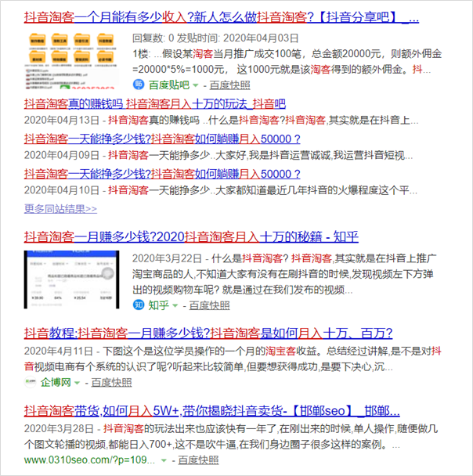
Task: Open result 抖音教程:抖音淘客一月赚多少钱
Action: point(208,333)
